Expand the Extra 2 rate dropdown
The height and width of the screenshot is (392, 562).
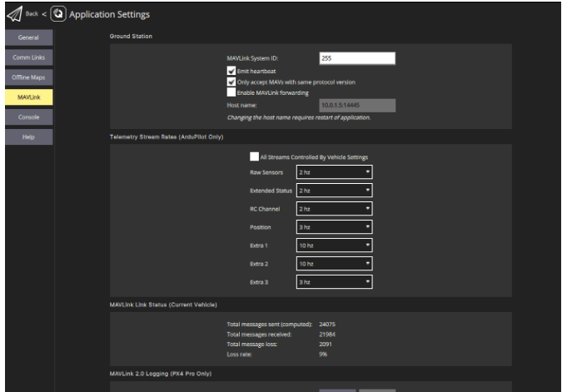334,264
